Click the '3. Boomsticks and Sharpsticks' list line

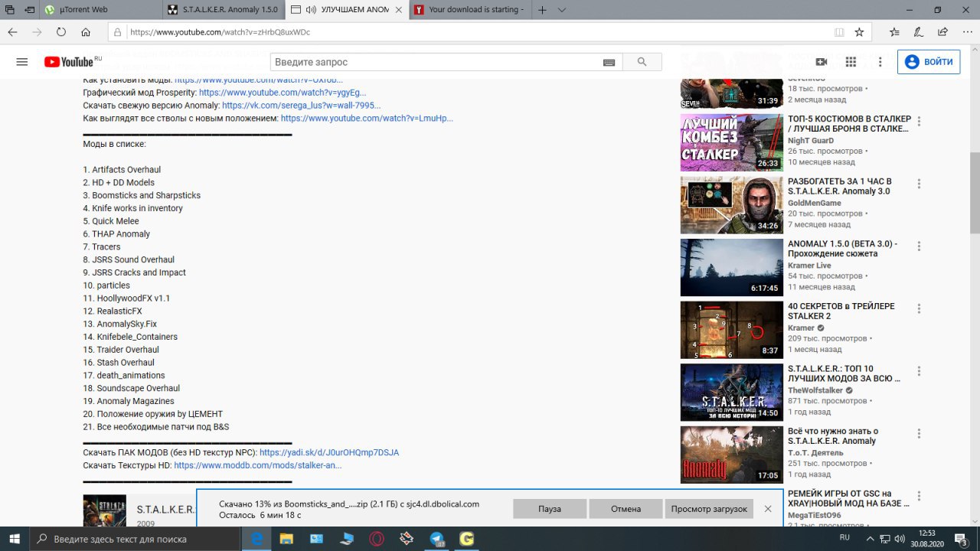click(x=142, y=195)
